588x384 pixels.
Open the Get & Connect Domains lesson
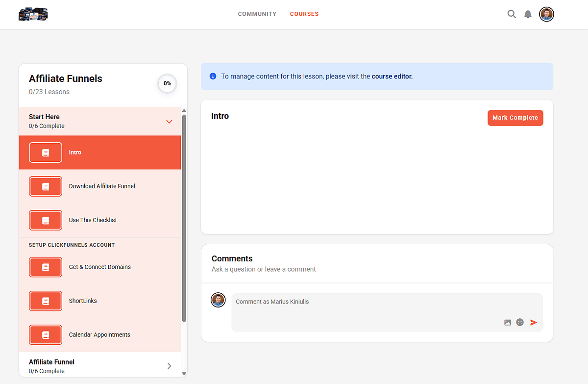point(100,267)
